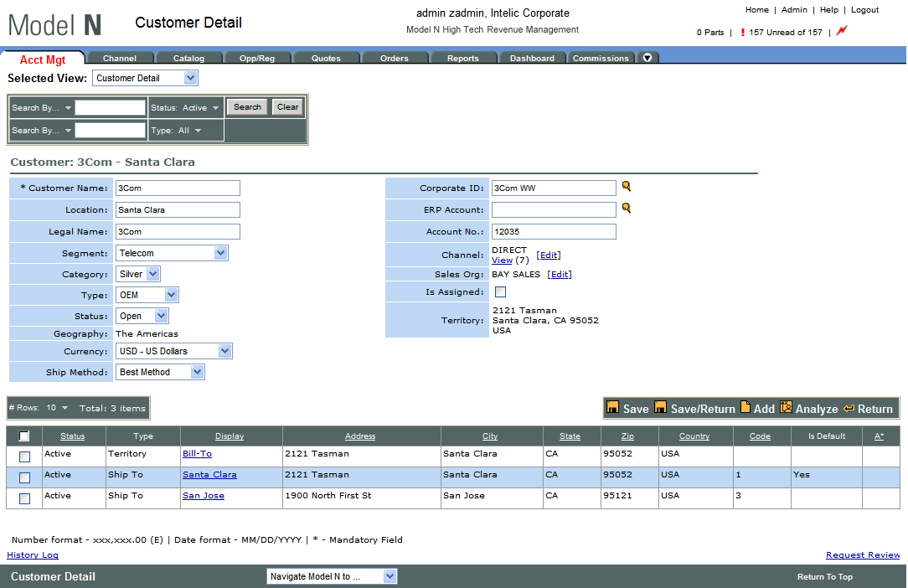Open the Segment dropdown showing Telecom
908x588 pixels.
click(x=220, y=253)
